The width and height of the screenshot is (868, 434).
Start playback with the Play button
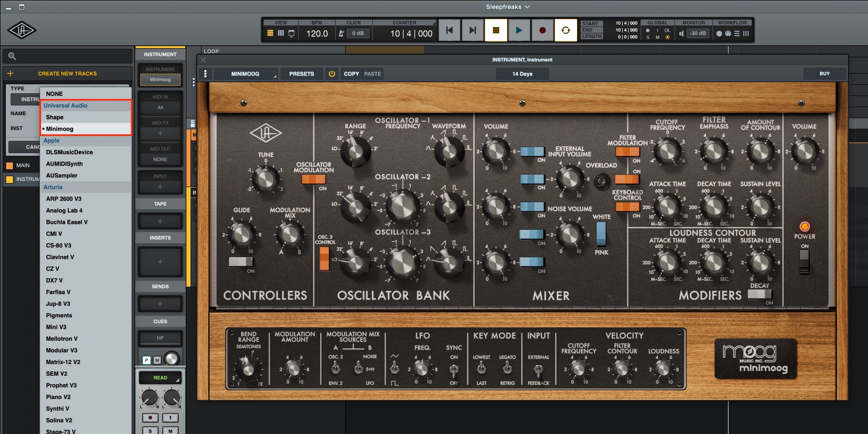coord(519,31)
